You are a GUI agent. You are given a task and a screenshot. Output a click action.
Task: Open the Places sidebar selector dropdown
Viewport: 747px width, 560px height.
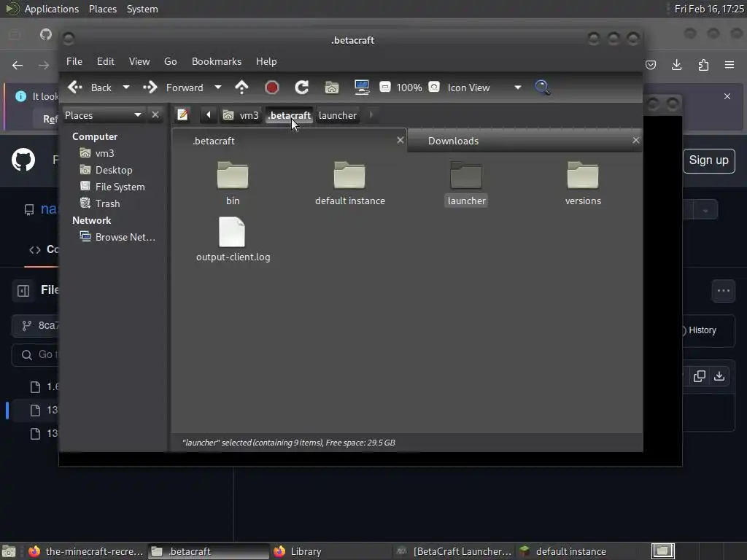point(103,115)
